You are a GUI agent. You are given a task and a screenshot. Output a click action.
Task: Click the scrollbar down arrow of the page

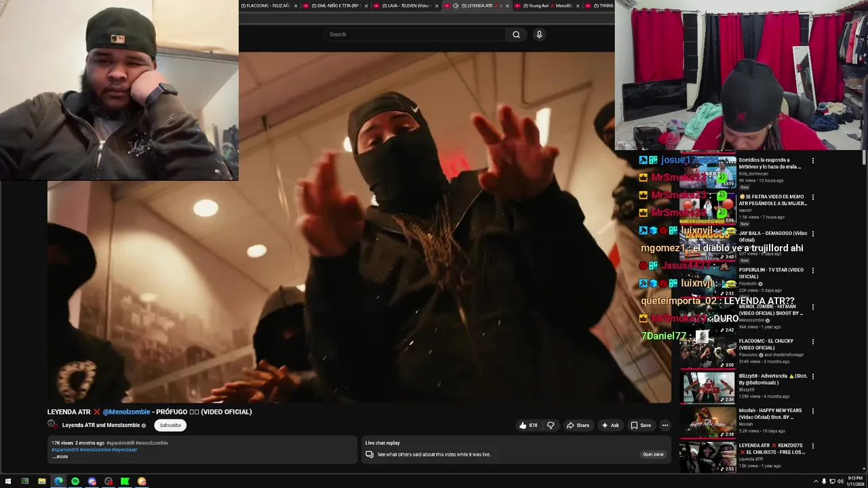tap(864, 468)
